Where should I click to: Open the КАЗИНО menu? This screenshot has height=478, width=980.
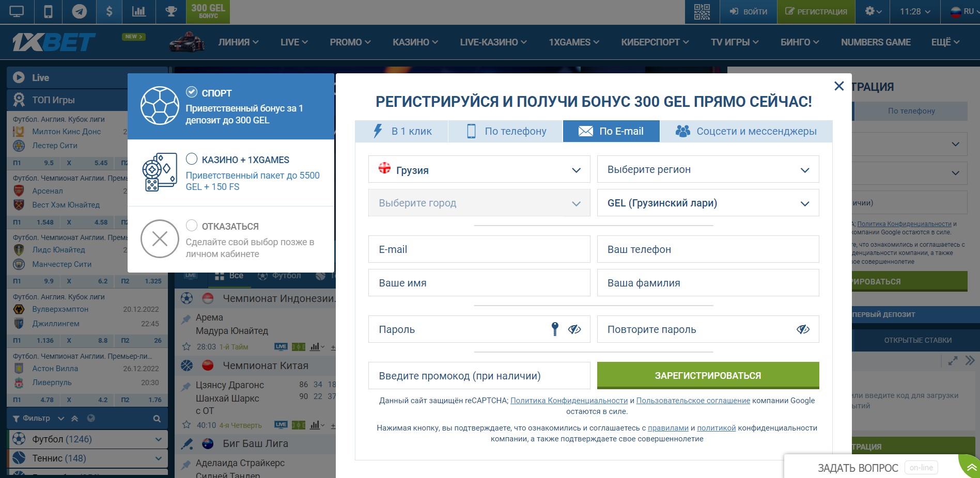tap(415, 42)
